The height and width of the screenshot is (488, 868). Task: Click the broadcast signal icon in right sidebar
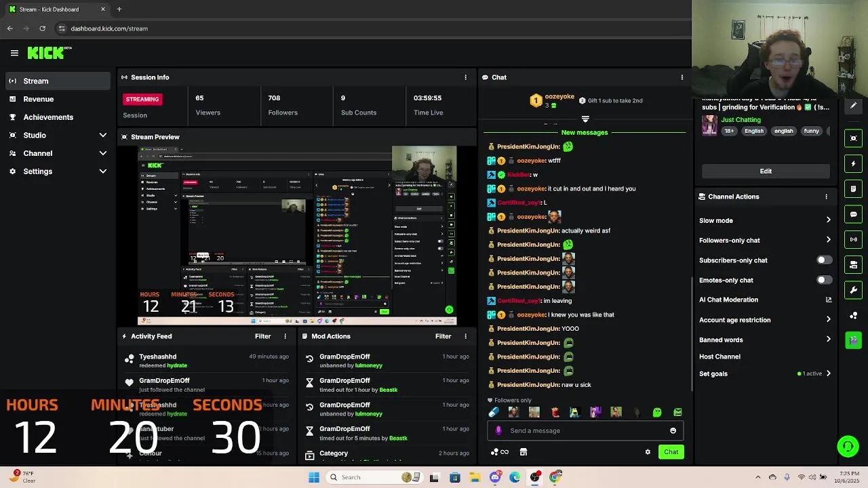[853, 239]
